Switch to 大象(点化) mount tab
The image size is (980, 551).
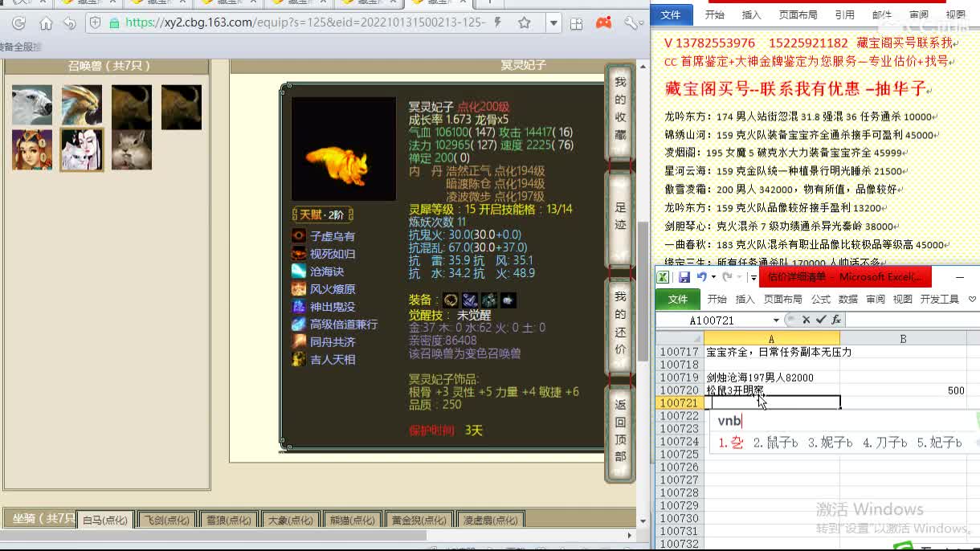289,520
